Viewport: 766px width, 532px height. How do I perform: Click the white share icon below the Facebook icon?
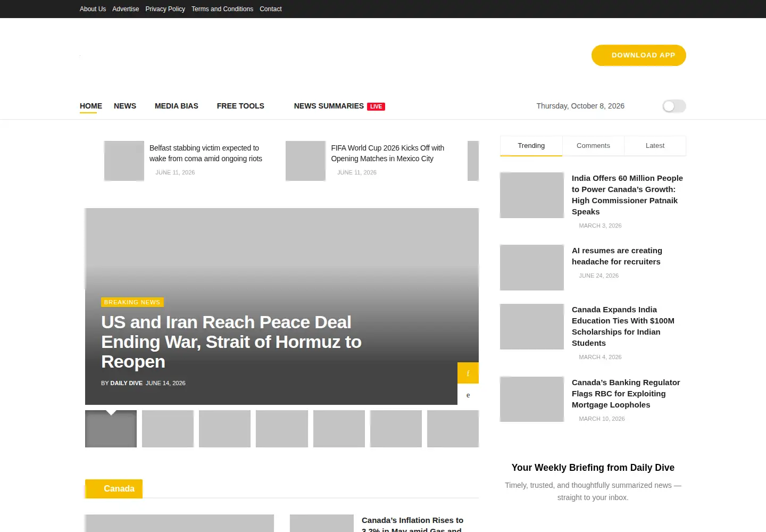[x=468, y=395]
